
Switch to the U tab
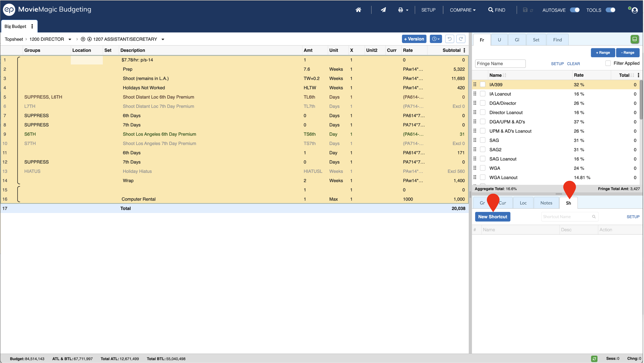click(499, 40)
